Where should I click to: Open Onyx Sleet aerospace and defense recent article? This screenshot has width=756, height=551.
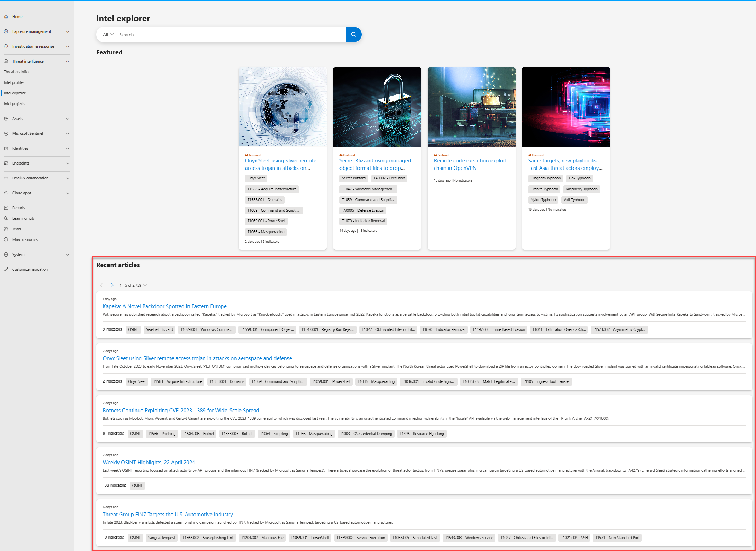click(197, 358)
